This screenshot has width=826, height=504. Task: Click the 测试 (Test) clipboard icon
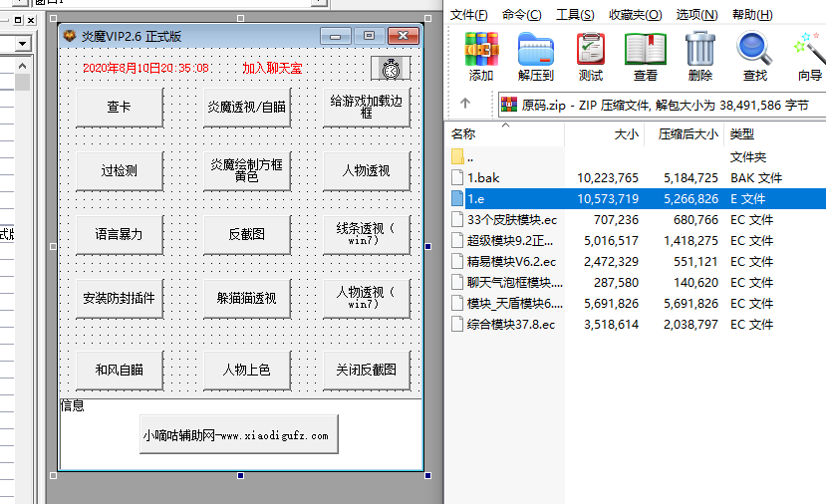click(591, 49)
